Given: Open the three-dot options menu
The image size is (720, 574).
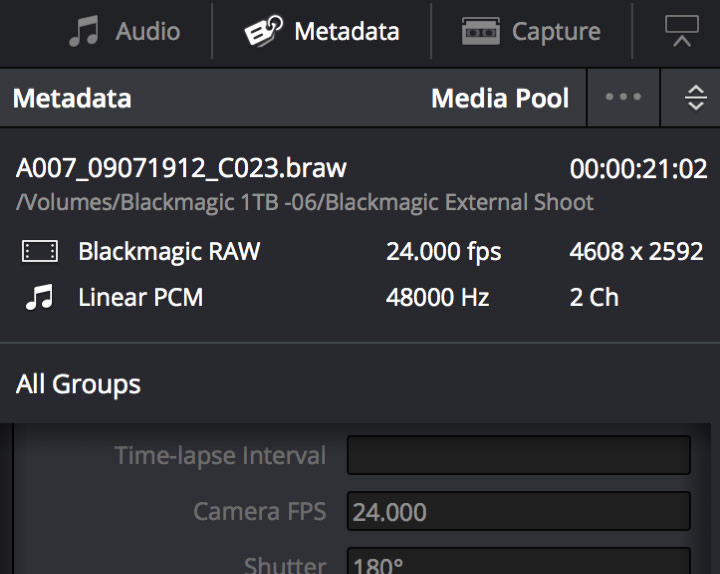Looking at the screenshot, I should pos(623,97).
